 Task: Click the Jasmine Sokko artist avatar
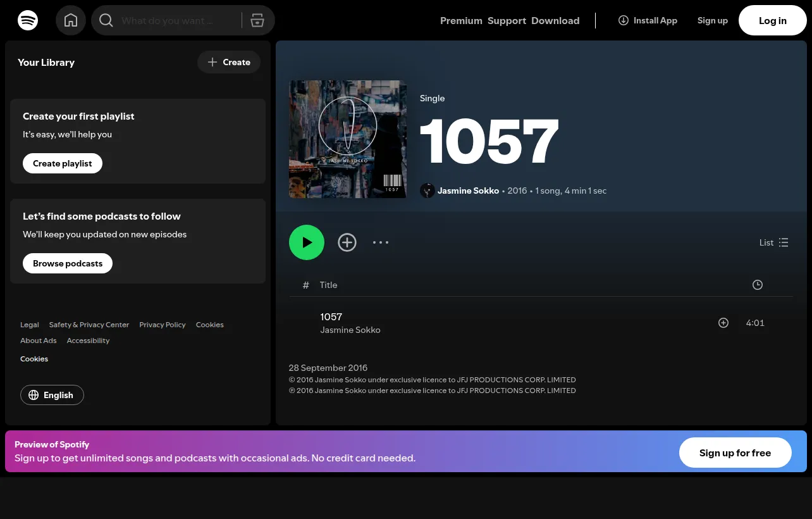(428, 191)
